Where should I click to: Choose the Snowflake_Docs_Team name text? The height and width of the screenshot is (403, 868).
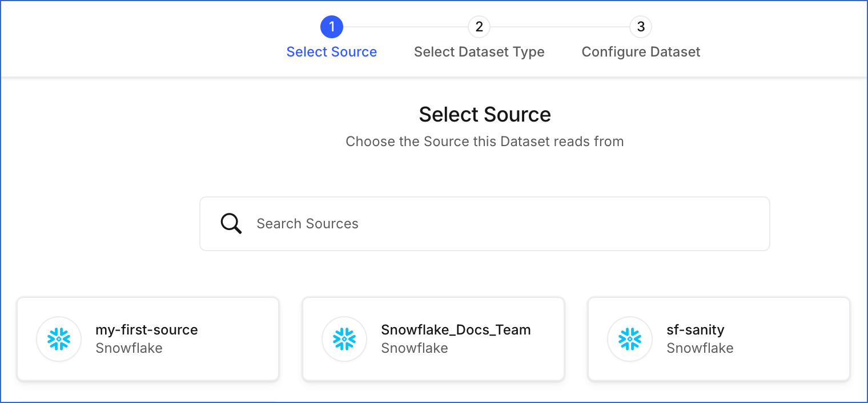pyautogui.click(x=456, y=330)
